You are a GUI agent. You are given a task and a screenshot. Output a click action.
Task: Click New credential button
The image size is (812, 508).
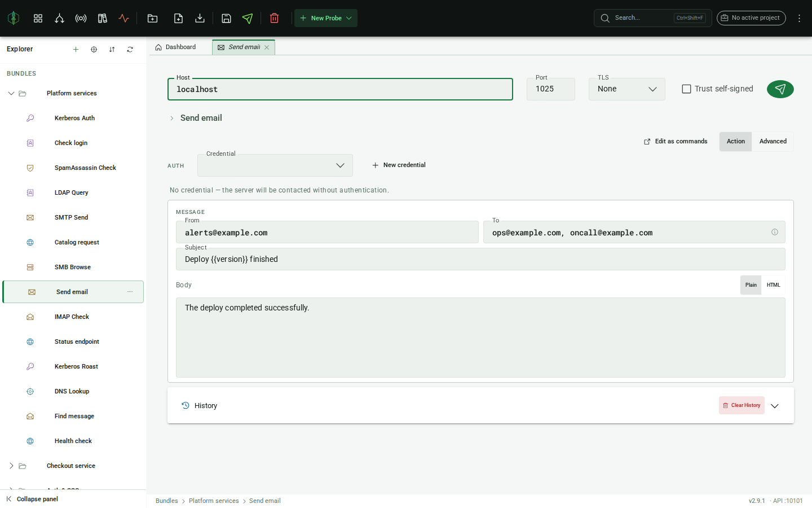pos(399,165)
